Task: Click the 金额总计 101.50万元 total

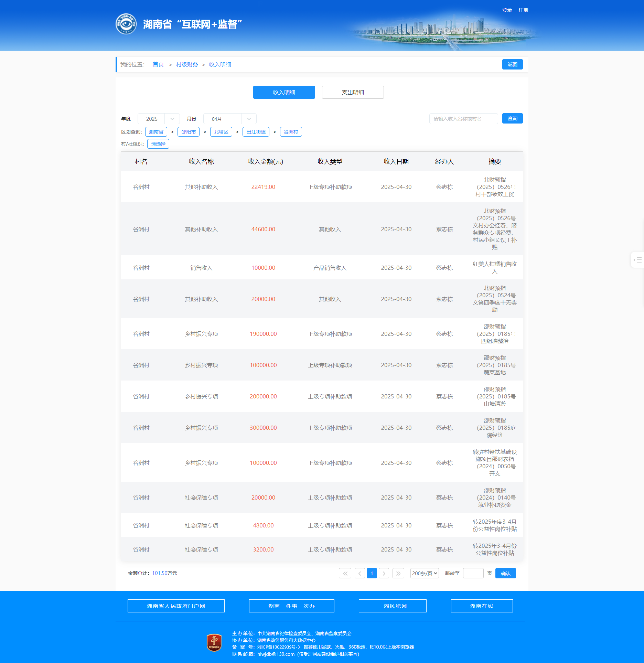Action: click(152, 573)
